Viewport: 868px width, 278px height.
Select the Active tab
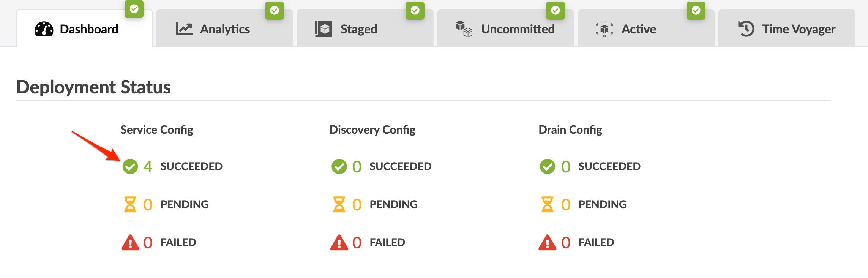pyautogui.click(x=639, y=29)
